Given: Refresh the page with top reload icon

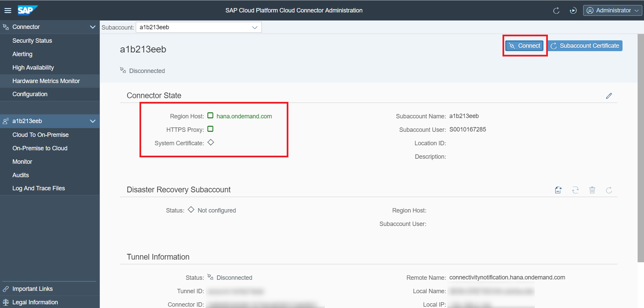Looking at the screenshot, I should point(556,10).
